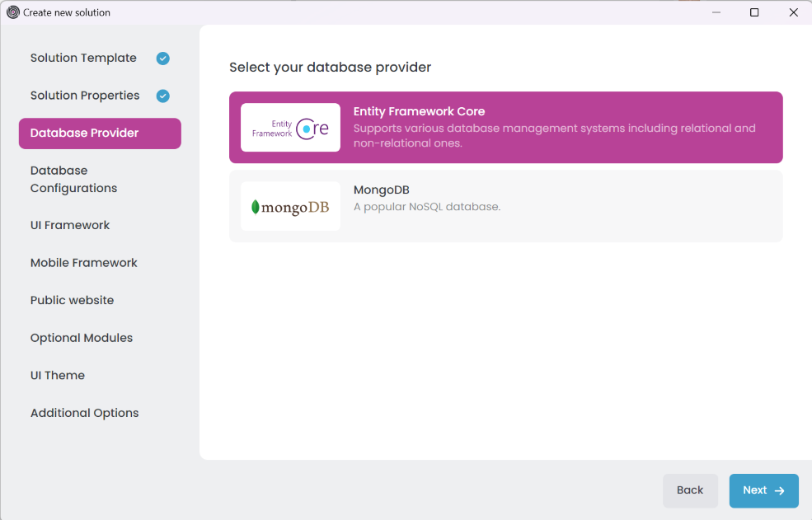Open the Additional Options step

click(100, 413)
